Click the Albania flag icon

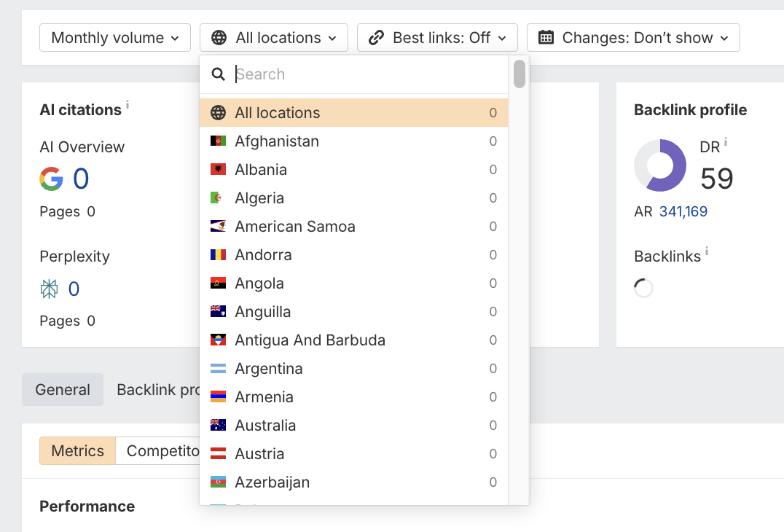[x=218, y=170]
